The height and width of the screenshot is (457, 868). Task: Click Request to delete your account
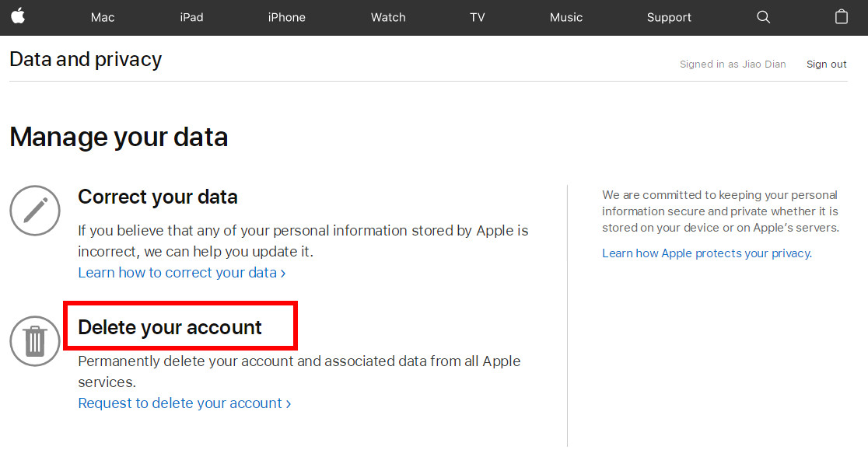[180, 403]
